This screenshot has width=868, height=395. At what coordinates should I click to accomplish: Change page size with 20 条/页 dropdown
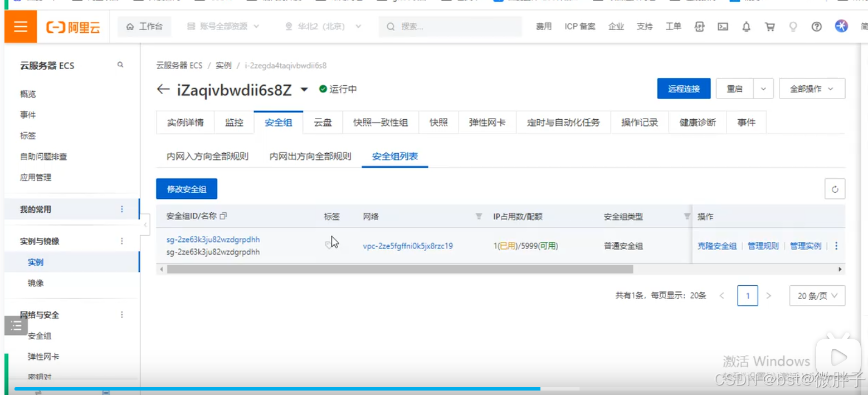point(817,296)
